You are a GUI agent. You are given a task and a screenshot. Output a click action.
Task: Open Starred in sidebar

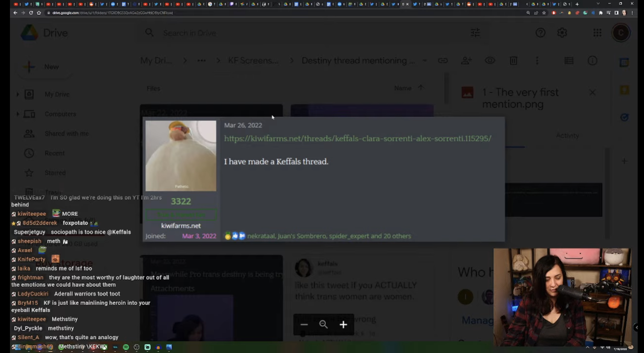tap(55, 173)
